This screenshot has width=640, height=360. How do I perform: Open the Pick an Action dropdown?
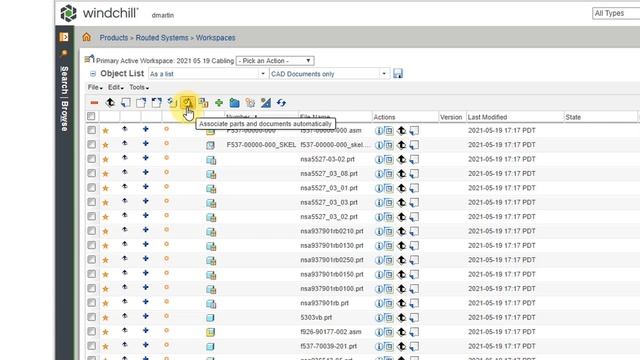click(275, 60)
